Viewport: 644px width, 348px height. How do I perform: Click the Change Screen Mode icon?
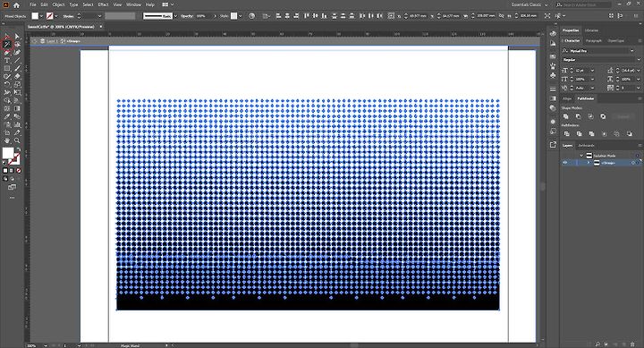(12, 187)
